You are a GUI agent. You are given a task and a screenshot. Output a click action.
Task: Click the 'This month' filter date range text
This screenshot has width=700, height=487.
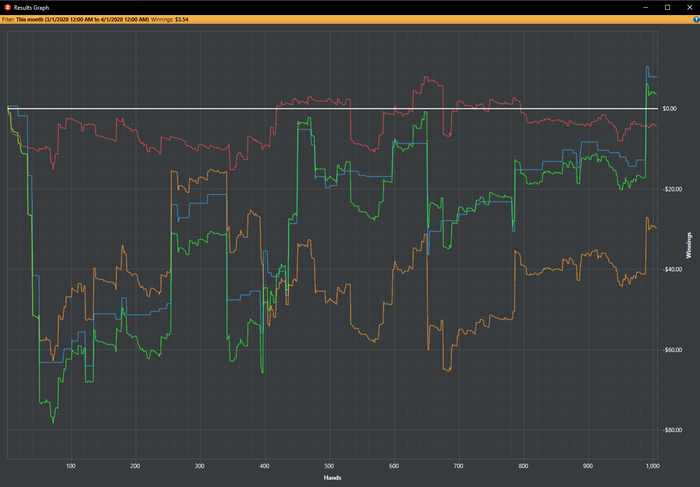coord(83,20)
